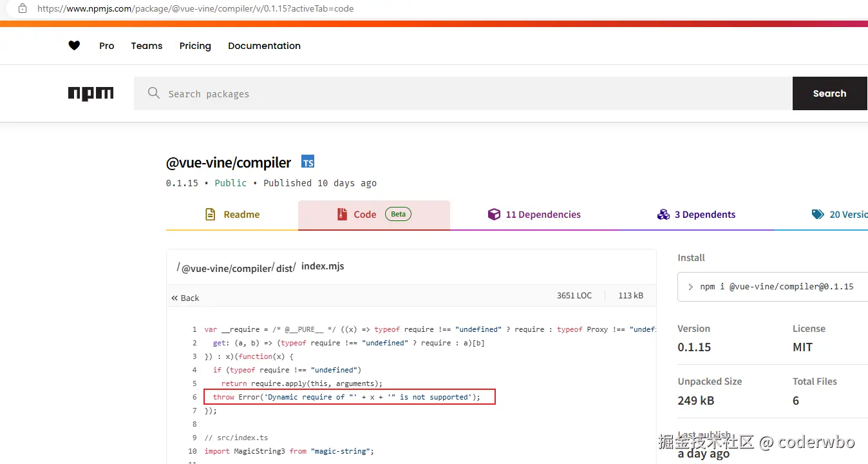Click the Beta badge on Code tab
Viewport: 868px width, 464px height.
pos(399,215)
